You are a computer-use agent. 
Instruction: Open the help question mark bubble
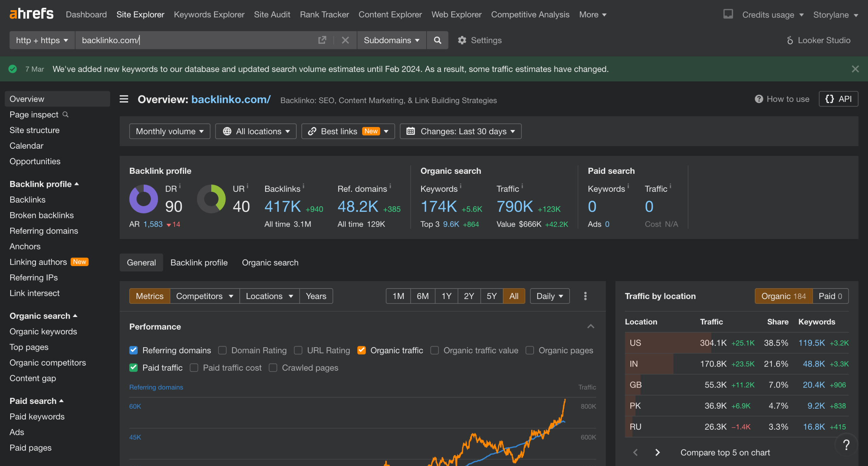tap(846, 445)
